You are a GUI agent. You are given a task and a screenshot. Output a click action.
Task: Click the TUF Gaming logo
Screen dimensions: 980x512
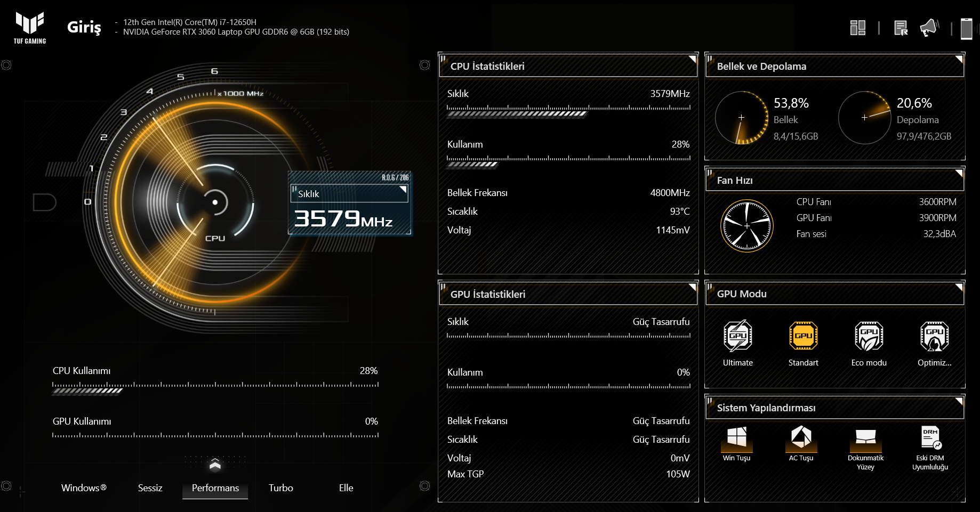pos(30,28)
